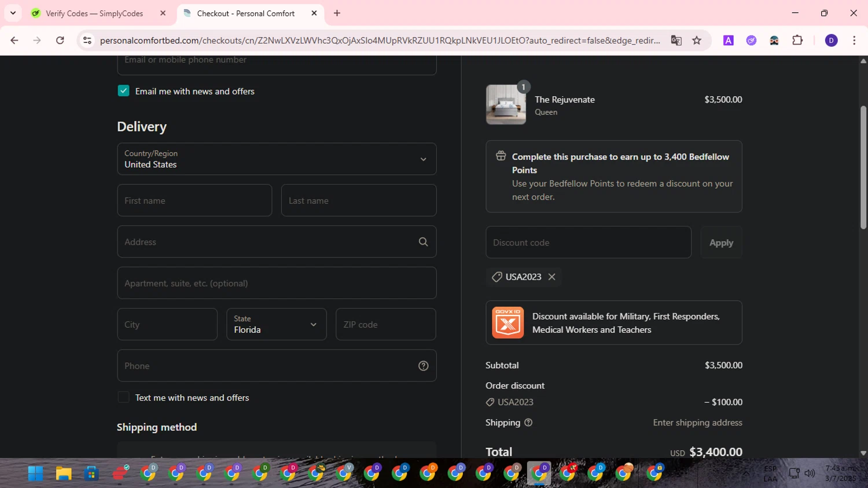Open the round purple tag extension icon
This screenshot has width=868, height=488.
point(751,41)
